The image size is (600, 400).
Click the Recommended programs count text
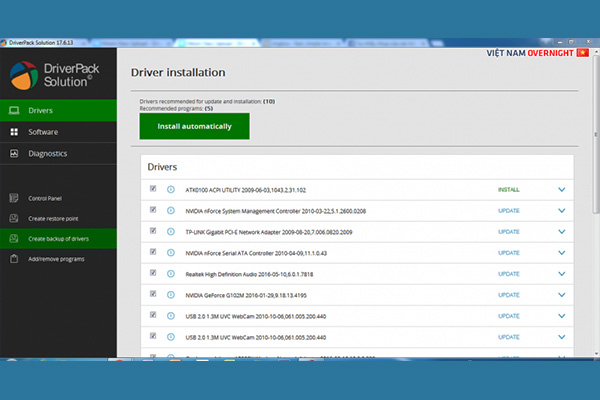click(176, 108)
